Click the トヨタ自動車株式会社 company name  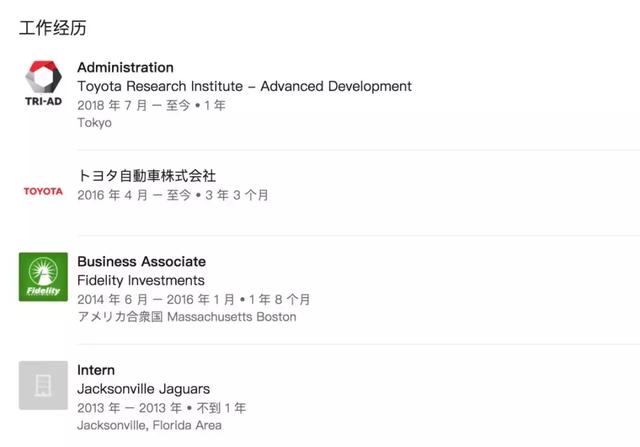click(x=147, y=176)
